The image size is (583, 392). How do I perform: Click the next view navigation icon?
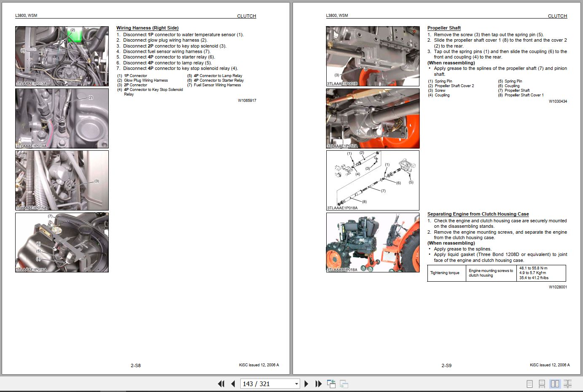[344, 384]
